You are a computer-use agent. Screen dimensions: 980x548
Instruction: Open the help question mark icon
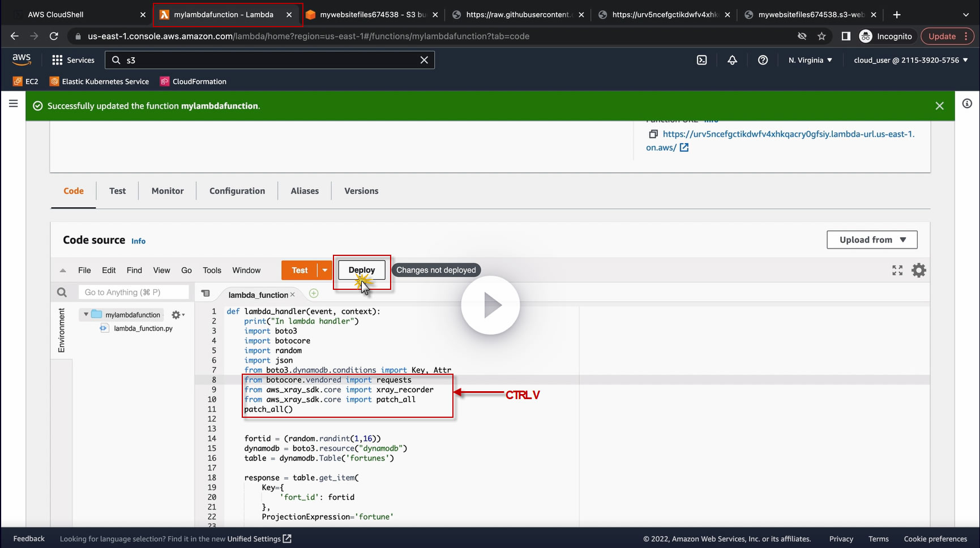(763, 60)
